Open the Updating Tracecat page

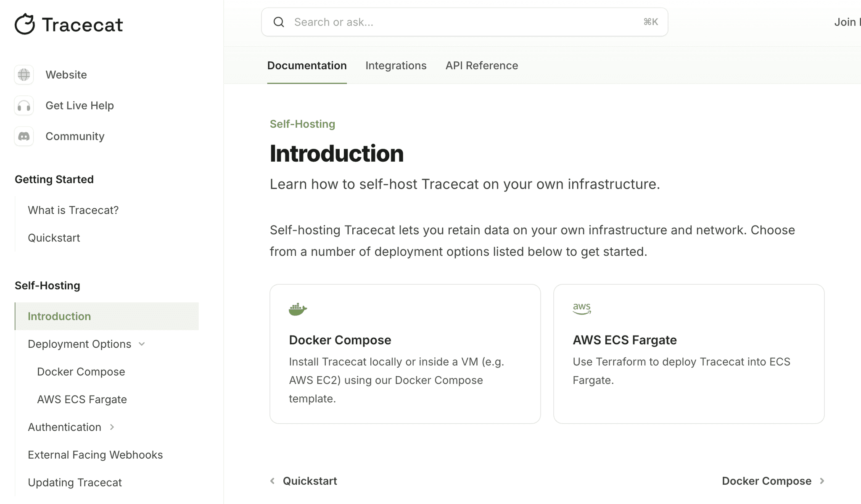75,482
